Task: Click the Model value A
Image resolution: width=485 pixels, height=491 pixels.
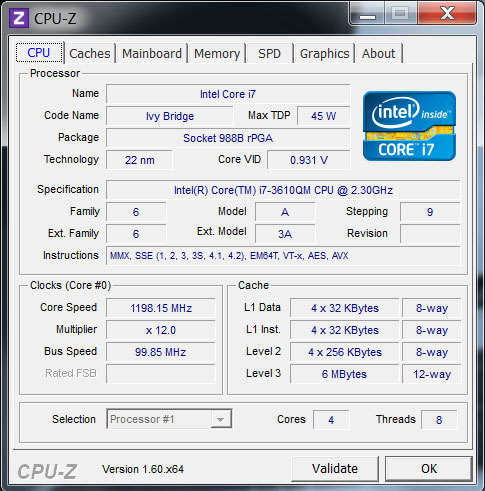Action: 285,212
